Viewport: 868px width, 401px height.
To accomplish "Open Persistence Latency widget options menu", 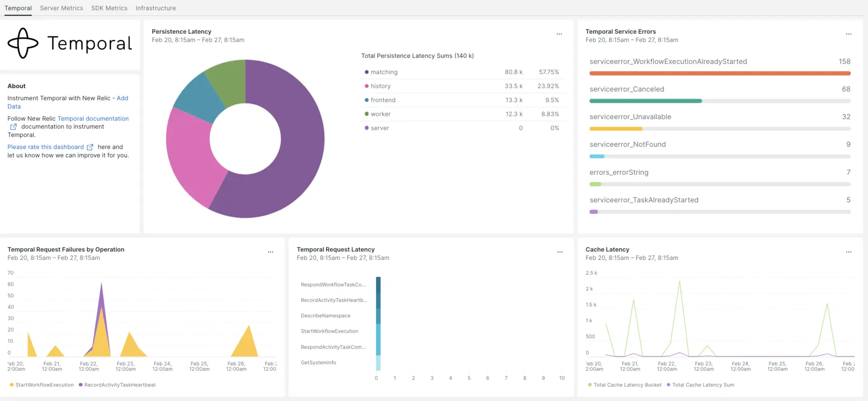I will point(559,34).
